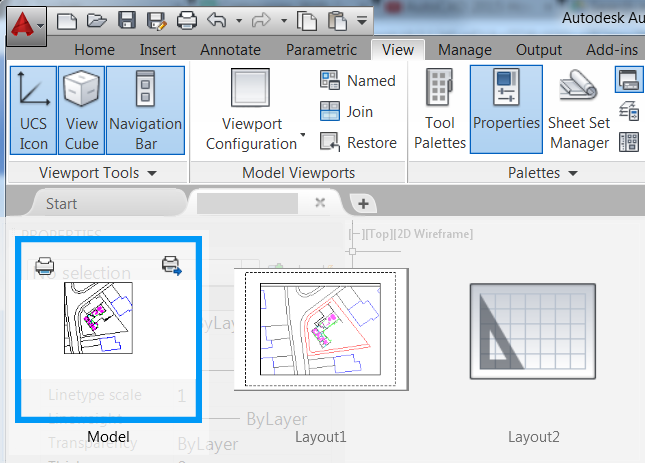Switch to the Manage ribbon tab
This screenshot has width=645, height=463.
click(x=465, y=50)
